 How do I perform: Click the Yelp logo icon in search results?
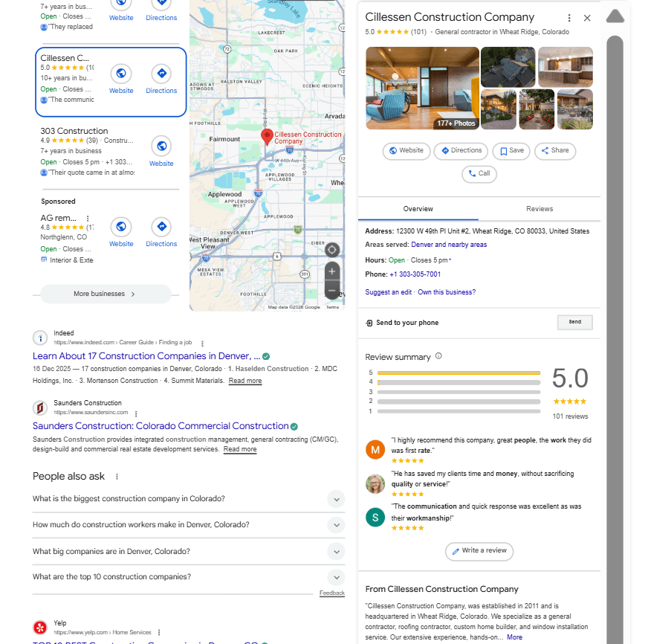tap(39, 627)
